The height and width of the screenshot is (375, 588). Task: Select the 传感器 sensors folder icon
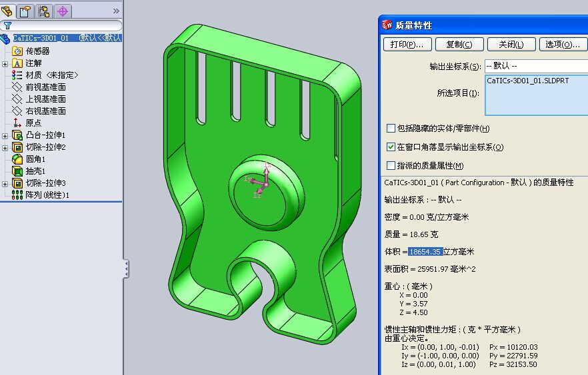tap(17, 51)
